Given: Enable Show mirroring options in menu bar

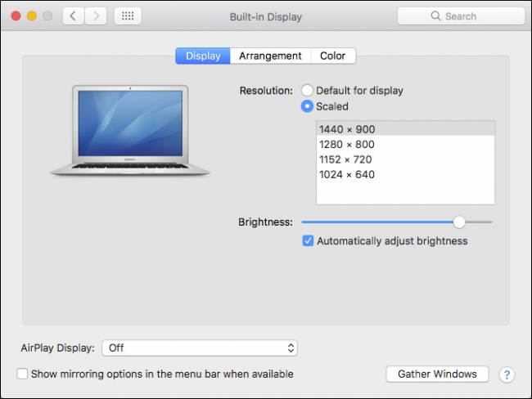Looking at the screenshot, I should pyautogui.click(x=22, y=374).
